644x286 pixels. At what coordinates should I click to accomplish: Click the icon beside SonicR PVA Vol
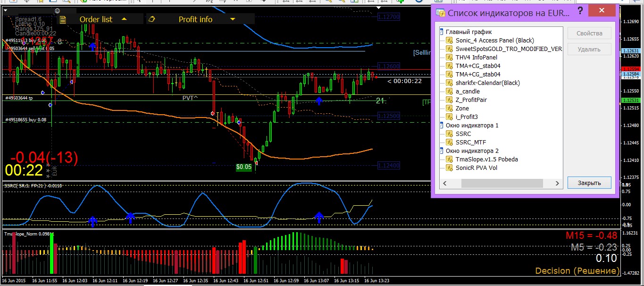(x=450, y=168)
